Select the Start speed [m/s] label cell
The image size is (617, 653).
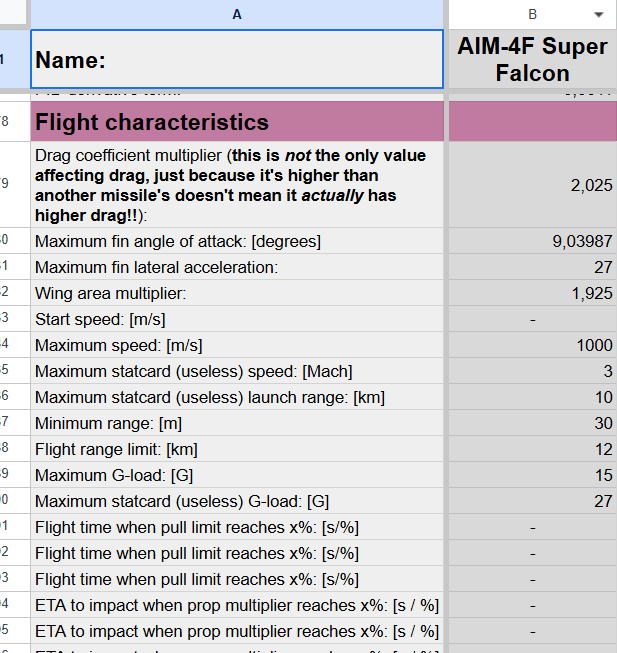(236, 319)
